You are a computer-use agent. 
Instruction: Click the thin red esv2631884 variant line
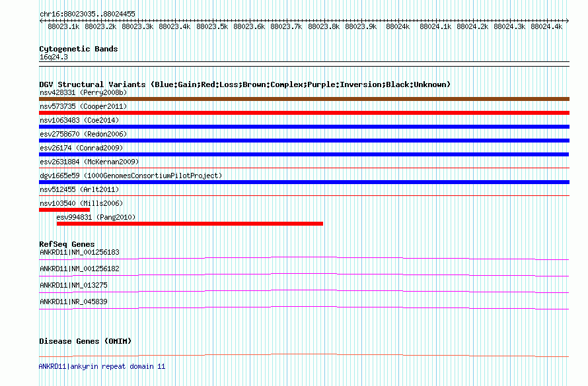point(304,168)
